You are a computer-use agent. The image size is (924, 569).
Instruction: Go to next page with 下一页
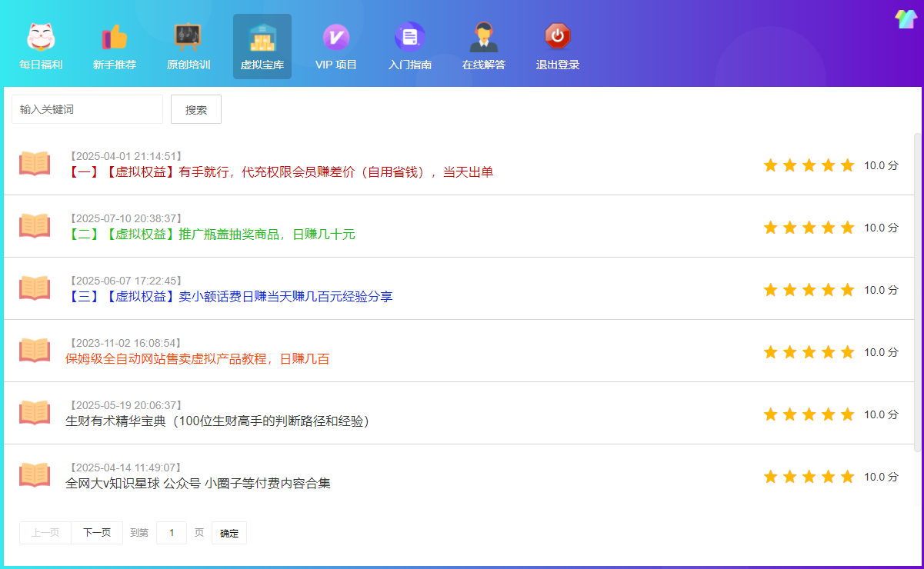97,533
